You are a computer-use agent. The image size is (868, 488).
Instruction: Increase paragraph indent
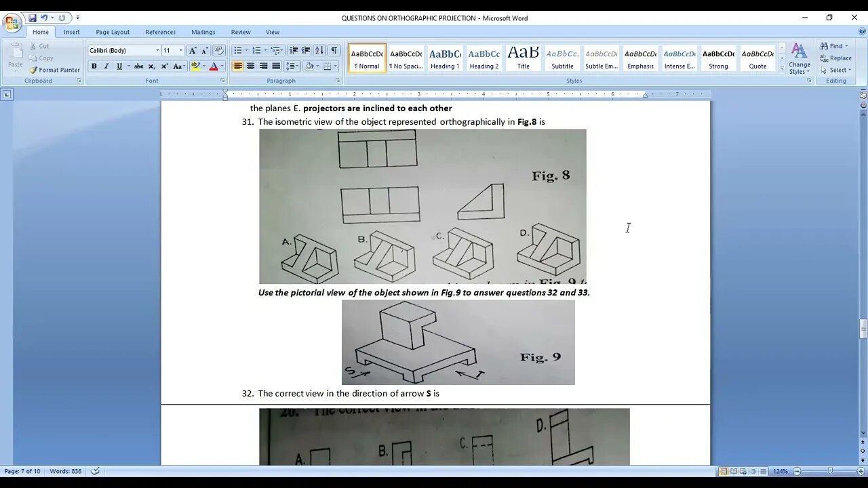pos(306,50)
